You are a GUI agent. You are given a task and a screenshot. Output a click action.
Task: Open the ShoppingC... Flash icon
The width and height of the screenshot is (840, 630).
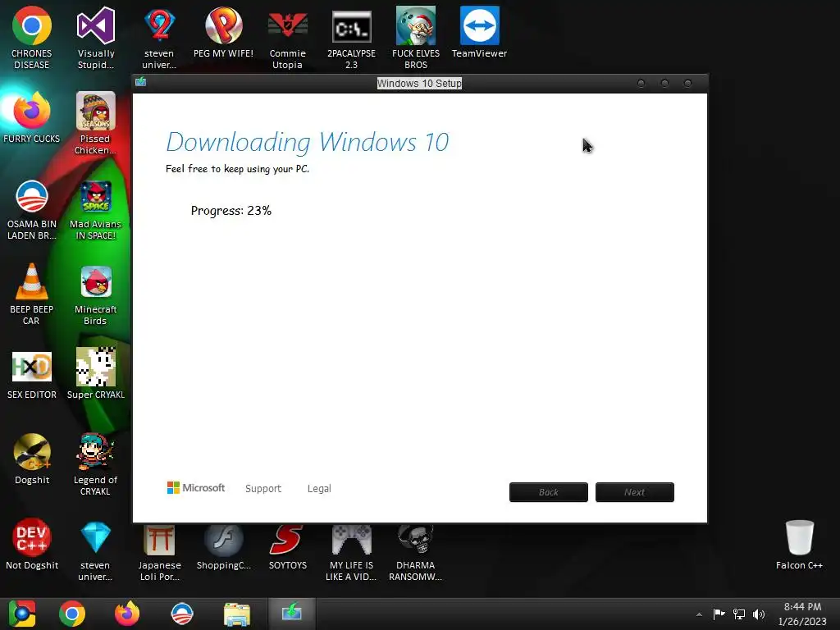[223, 540]
